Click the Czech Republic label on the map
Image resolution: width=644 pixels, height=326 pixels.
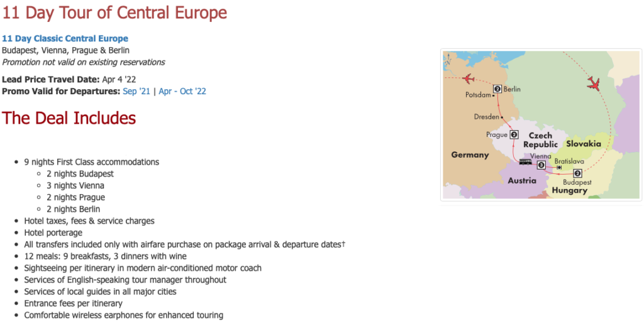click(x=540, y=140)
